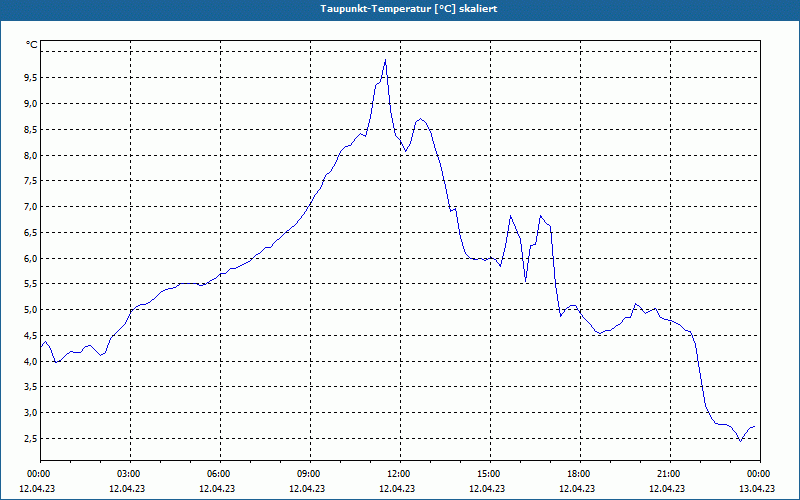Click the 21:00 time label
800x500 pixels.
coord(670,474)
